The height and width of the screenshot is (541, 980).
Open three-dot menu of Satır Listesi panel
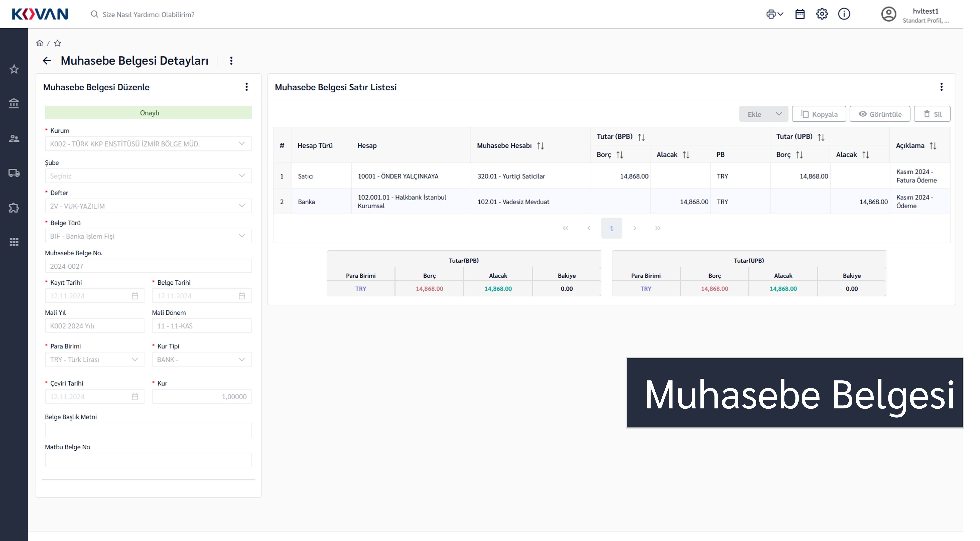click(941, 87)
